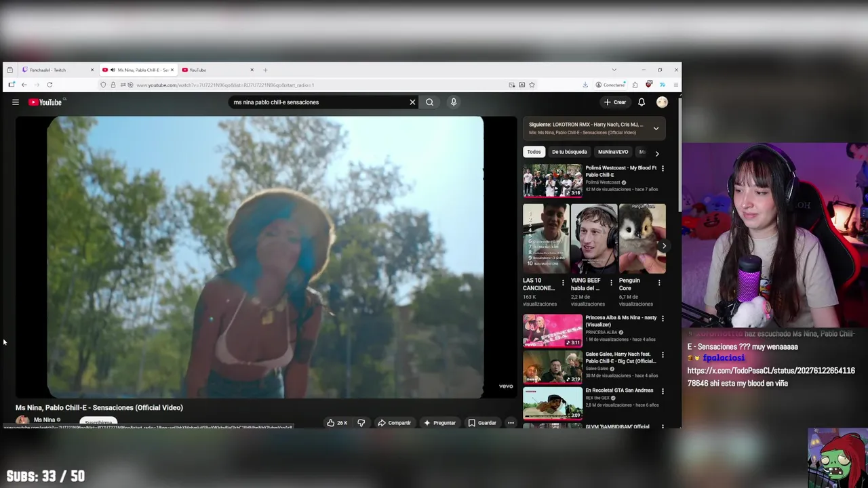Select the Todos filter chip
Image resolution: width=868 pixels, height=488 pixels.
tap(534, 152)
